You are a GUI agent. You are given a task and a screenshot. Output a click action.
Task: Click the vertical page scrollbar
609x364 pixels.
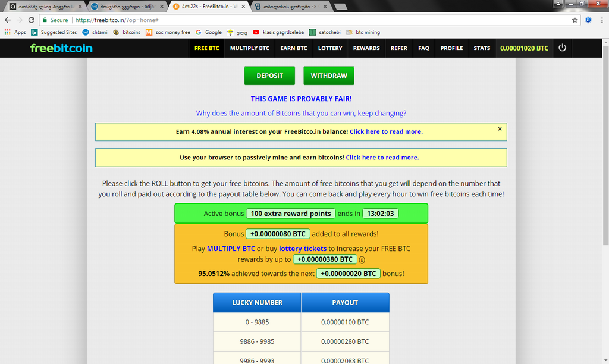pyautogui.click(x=605, y=145)
